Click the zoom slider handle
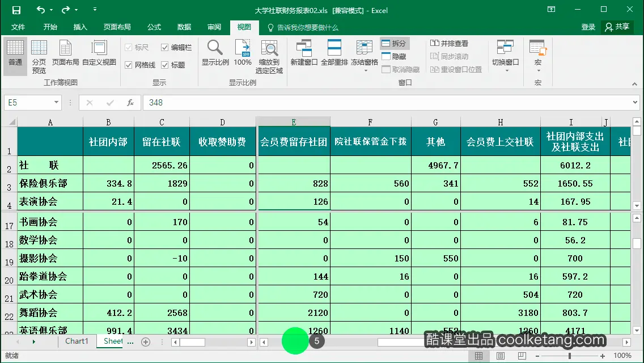Image resolution: width=644 pixels, height=363 pixels. (x=570, y=356)
